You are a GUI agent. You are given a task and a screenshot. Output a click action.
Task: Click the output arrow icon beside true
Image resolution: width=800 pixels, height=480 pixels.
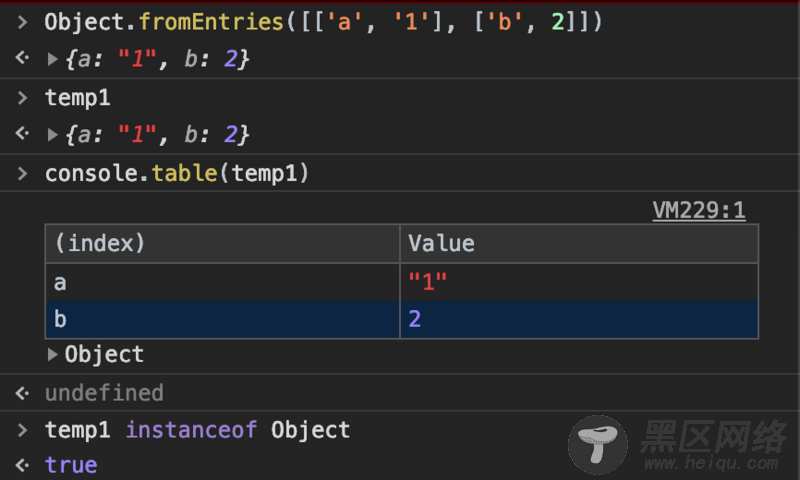[x=22, y=465]
